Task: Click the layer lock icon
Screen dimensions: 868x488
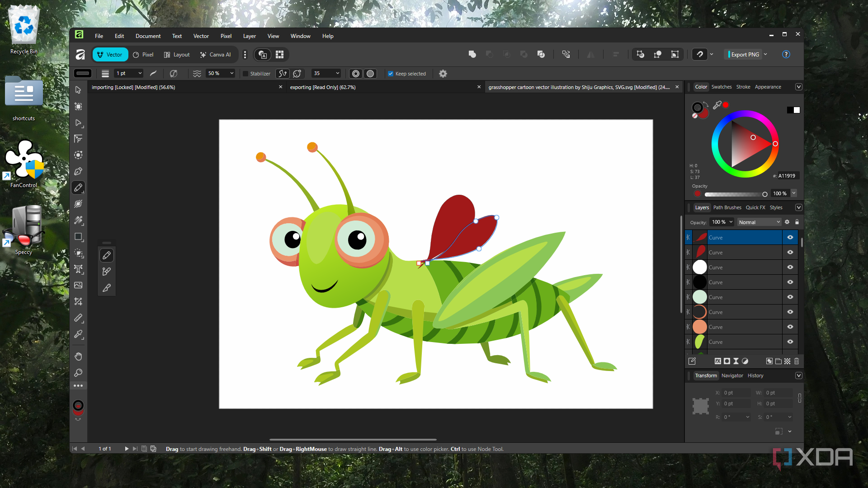Action: 797,222
